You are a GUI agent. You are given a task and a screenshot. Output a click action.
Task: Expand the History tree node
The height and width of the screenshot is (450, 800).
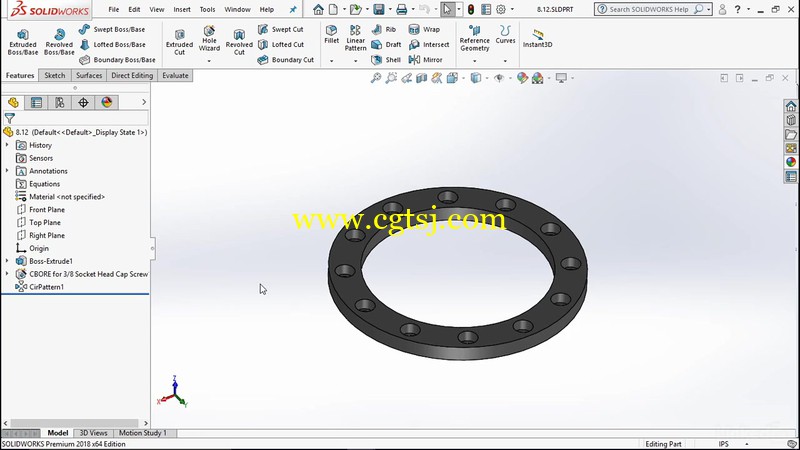(7, 145)
